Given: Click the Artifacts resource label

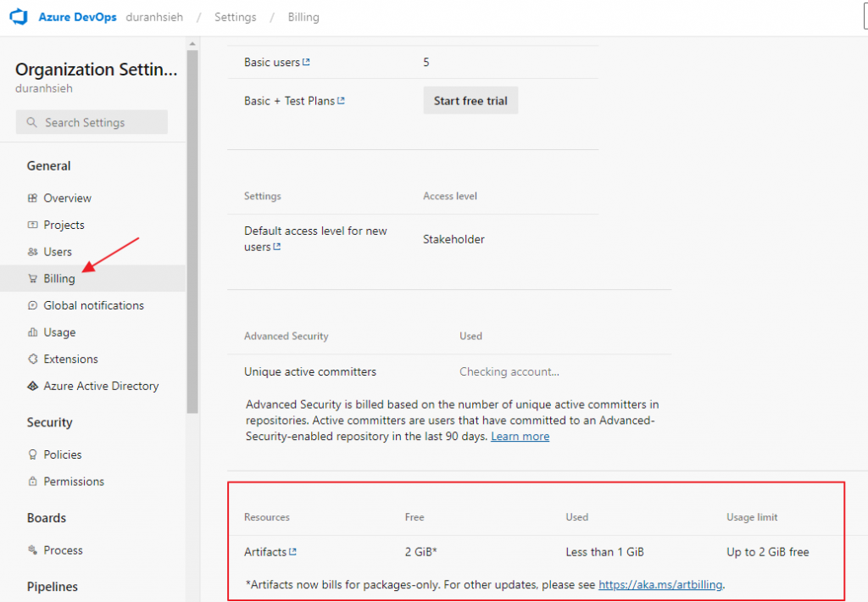Looking at the screenshot, I should pos(265,552).
